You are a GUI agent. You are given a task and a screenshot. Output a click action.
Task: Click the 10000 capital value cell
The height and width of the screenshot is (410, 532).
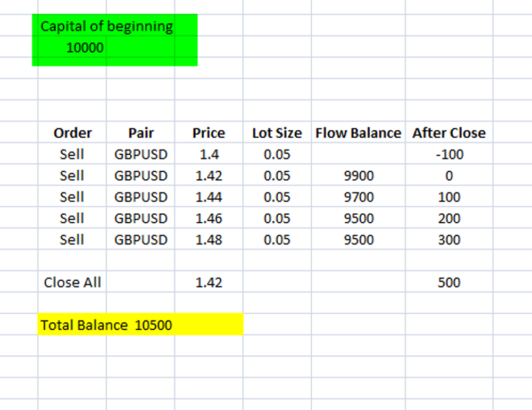tap(72, 47)
